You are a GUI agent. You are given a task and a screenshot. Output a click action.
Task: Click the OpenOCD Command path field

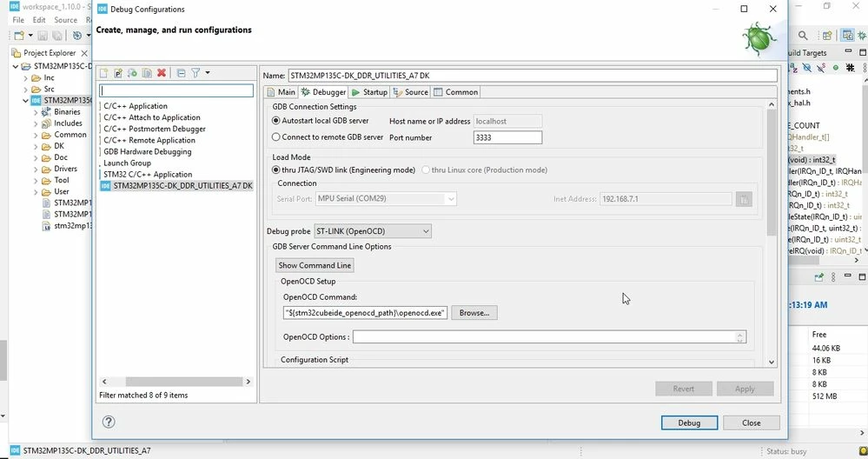coord(365,313)
